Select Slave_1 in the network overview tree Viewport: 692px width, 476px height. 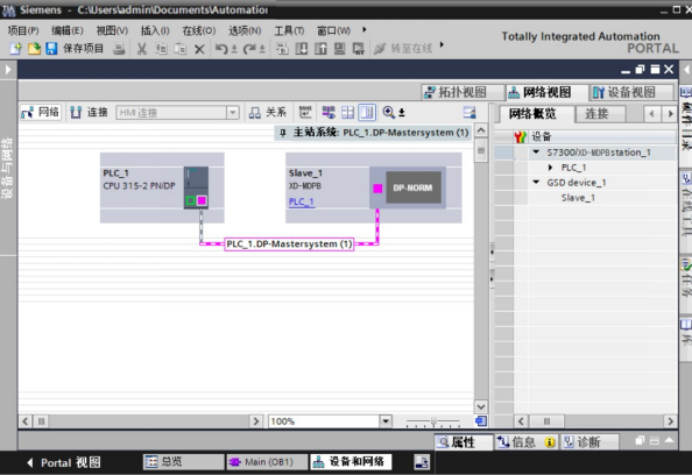pos(578,198)
